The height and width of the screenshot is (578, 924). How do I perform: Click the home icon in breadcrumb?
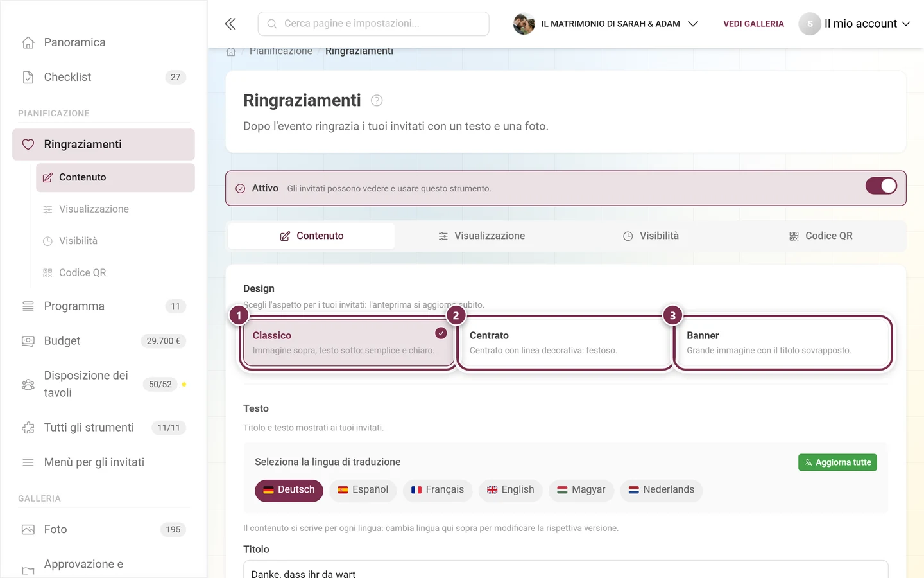231,51
